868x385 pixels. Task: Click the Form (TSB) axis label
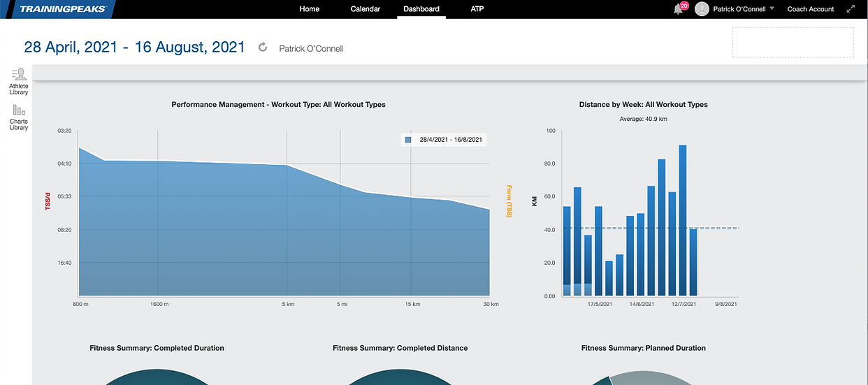509,201
